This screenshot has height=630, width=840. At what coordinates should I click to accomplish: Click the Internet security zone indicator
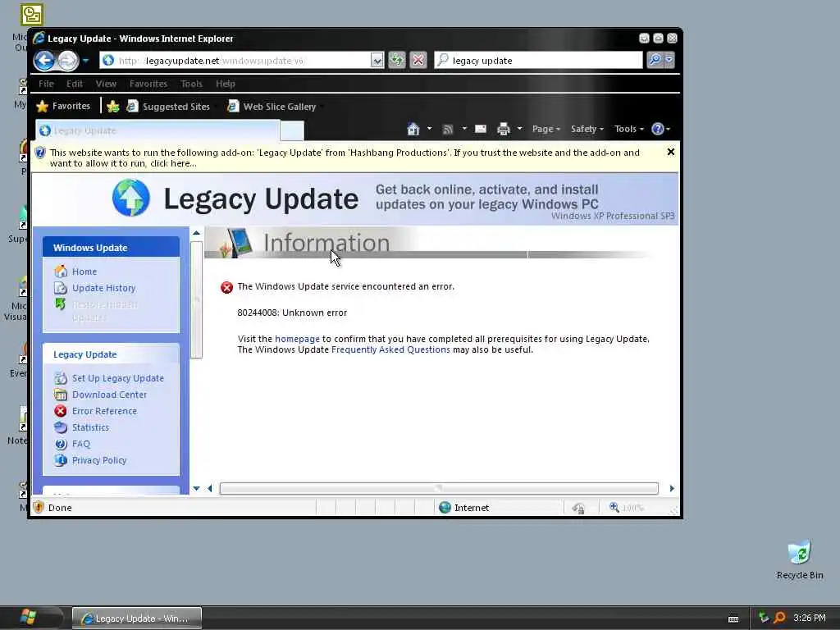pyautogui.click(x=464, y=507)
